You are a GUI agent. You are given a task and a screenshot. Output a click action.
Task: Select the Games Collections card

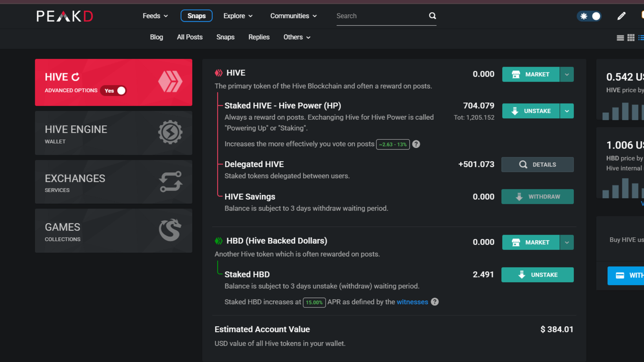pyautogui.click(x=114, y=230)
